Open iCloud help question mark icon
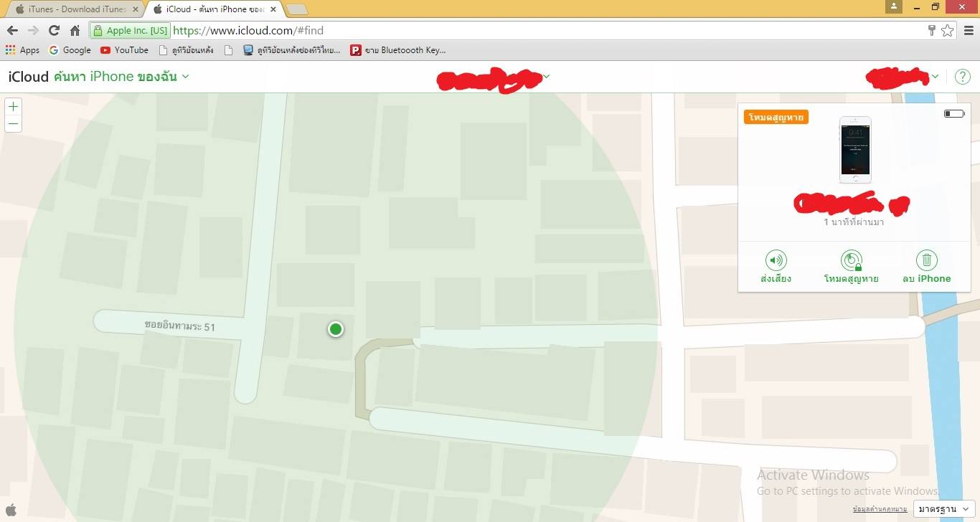The height and width of the screenshot is (522, 980). pos(963,77)
